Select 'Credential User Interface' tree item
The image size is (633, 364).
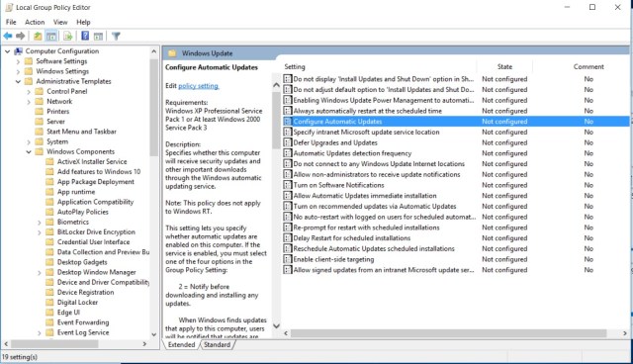93,242
